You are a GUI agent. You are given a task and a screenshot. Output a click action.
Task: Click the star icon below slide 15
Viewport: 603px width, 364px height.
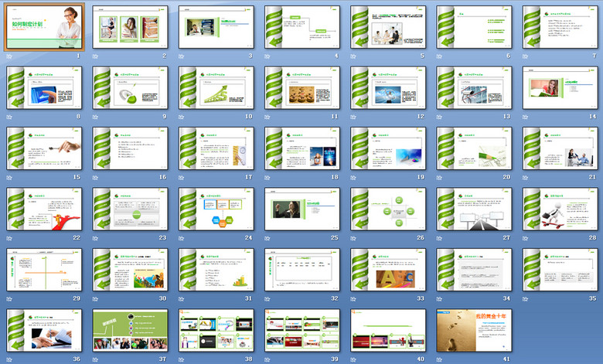click(9, 177)
